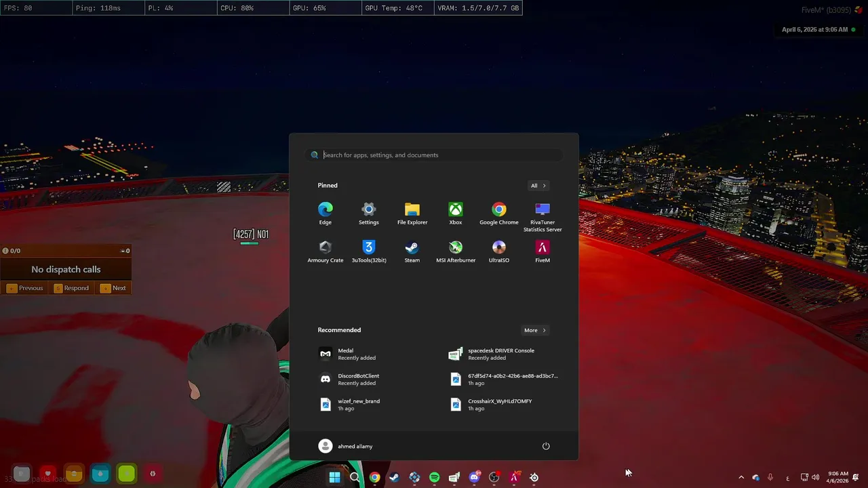Show More recommended items
Viewport: 868px width, 488px height.
[x=535, y=330]
